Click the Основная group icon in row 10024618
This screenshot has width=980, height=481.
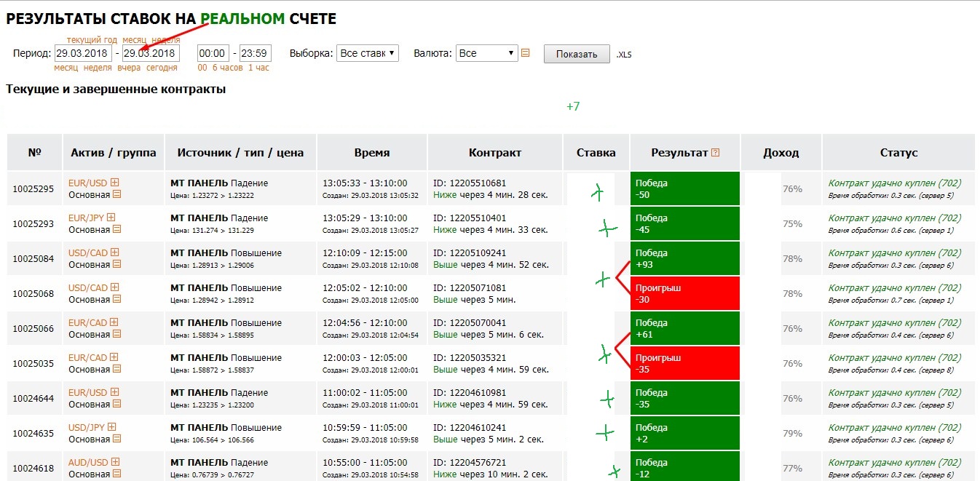tap(117, 474)
